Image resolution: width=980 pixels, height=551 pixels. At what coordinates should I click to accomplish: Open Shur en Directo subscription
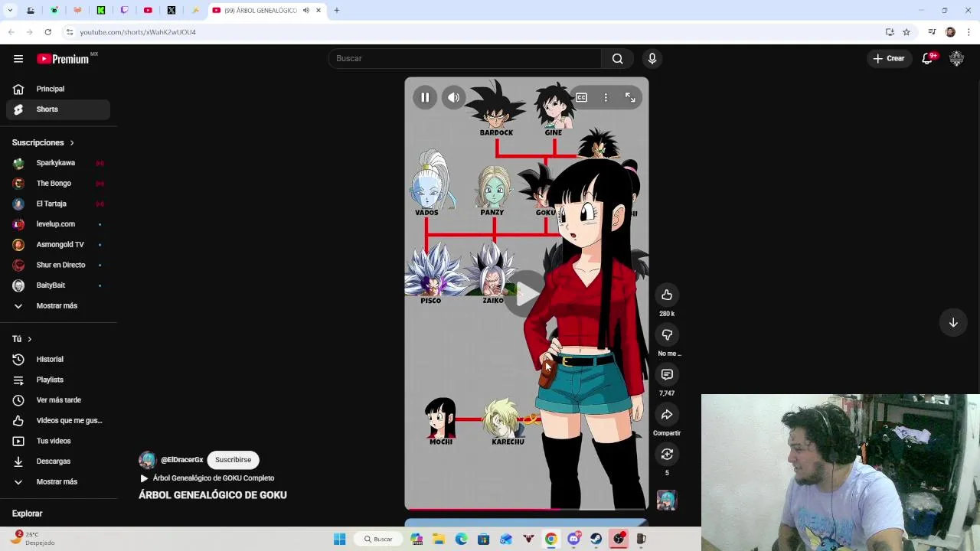(58, 265)
